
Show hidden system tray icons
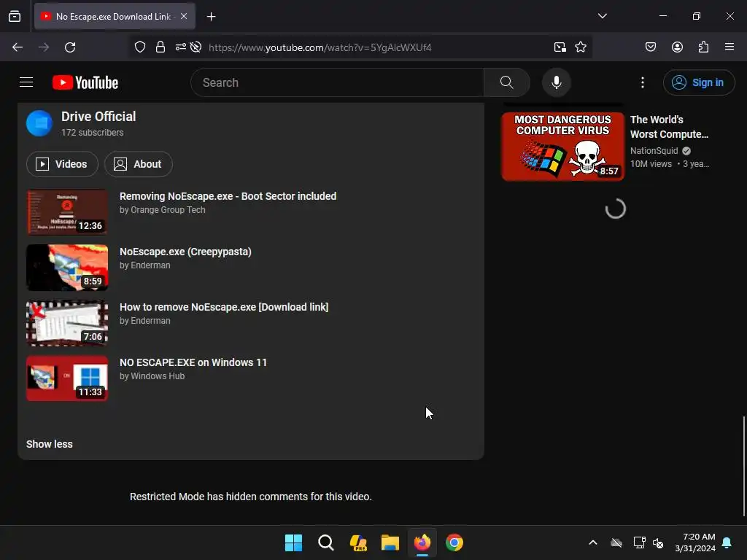coord(593,542)
